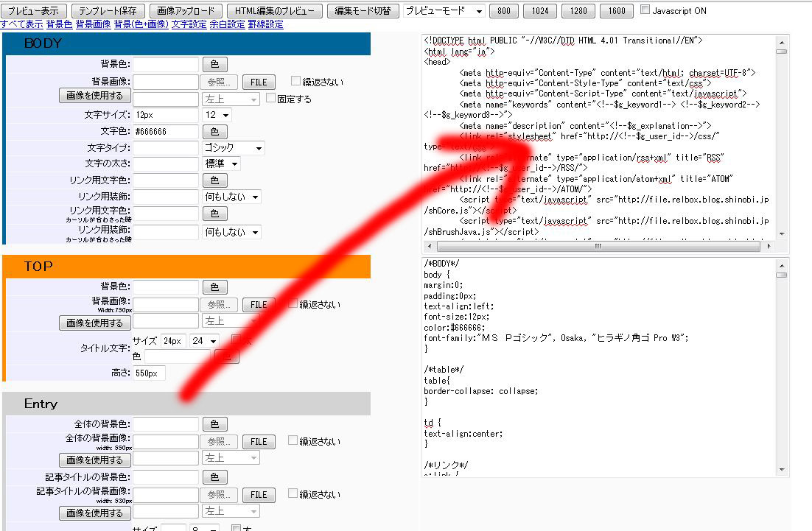Select the すべて表示 tab link
This screenshot has height=531, width=812.
(22, 24)
